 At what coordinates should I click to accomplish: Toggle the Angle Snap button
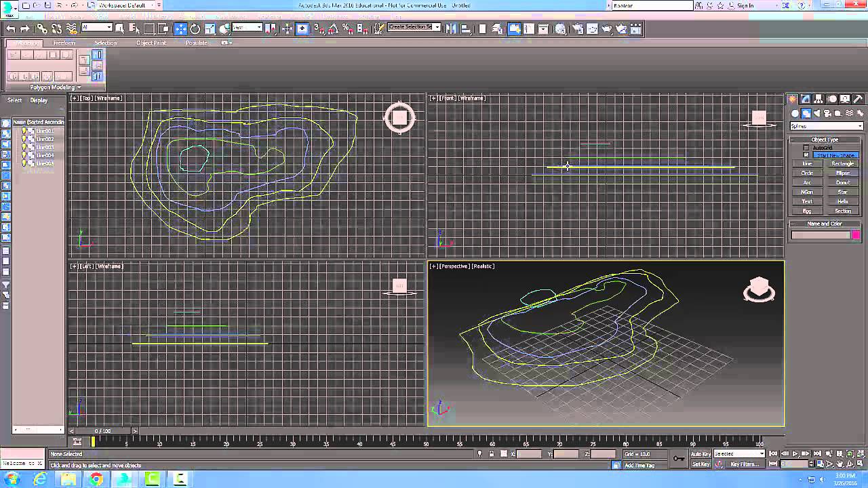[333, 28]
